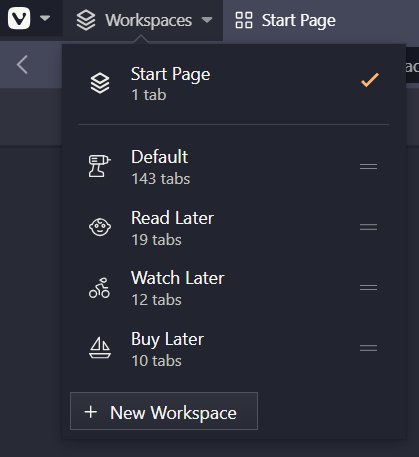Expand the Vivaldi menu dropdown arrow

pyautogui.click(x=45, y=18)
